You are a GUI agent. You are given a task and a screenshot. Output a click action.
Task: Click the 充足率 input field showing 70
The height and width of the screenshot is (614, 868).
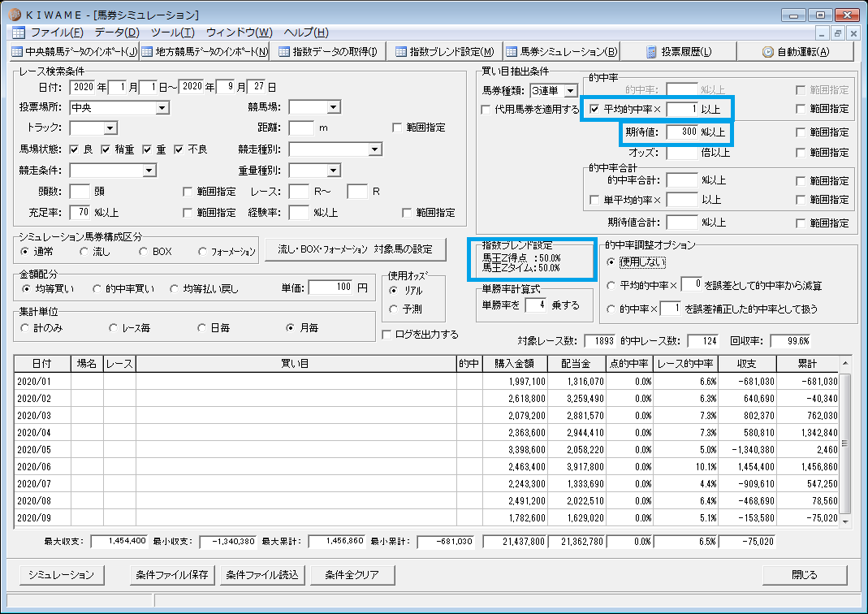click(x=80, y=212)
